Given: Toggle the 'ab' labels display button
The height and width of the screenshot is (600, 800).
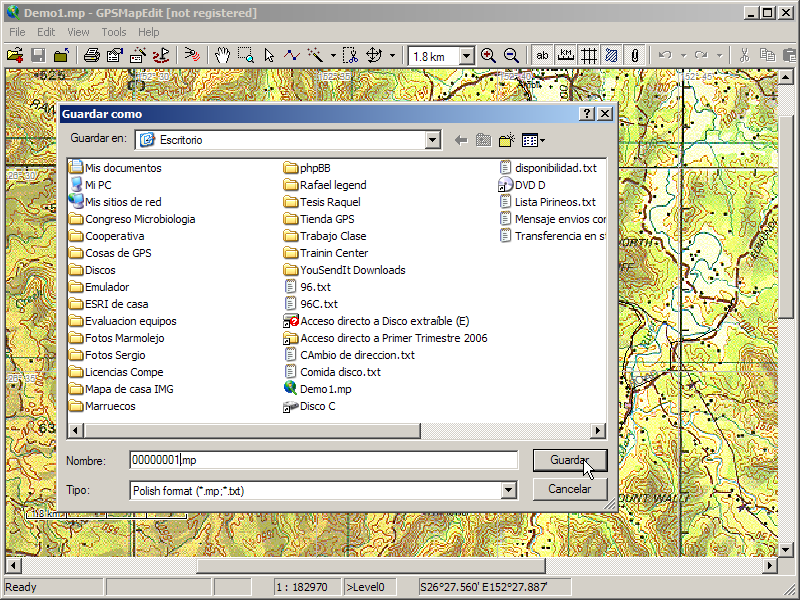Looking at the screenshot, I should click(543, 56).
